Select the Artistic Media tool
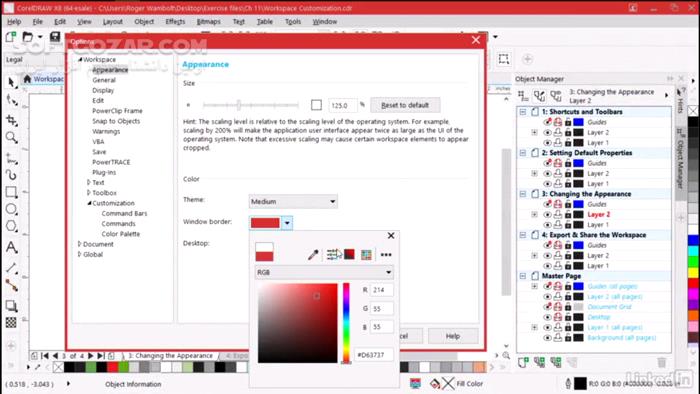 tap(12, 174)
